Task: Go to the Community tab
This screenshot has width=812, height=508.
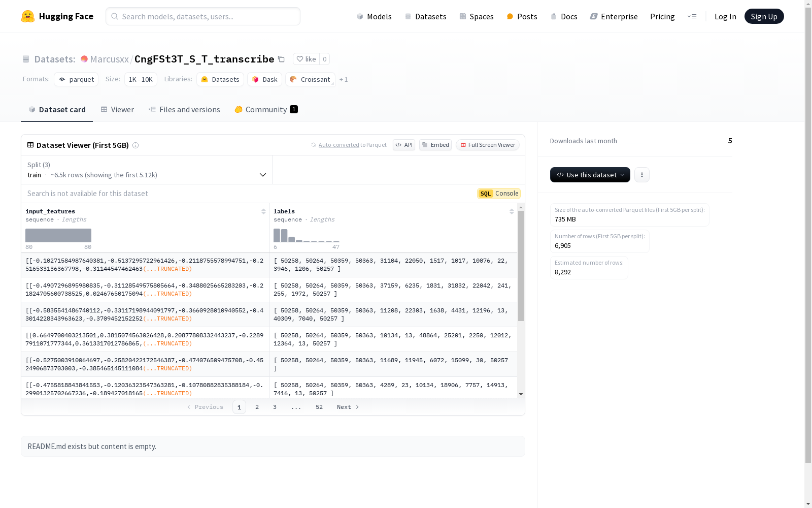Action: 266,110
